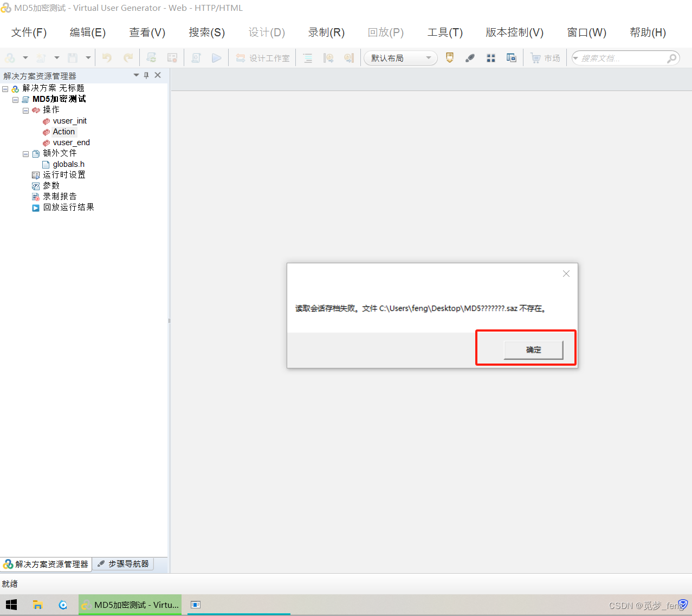Open the 帮助(H) menu
Image resolution: width=692 pixels, height=616 pixels.
pos(648,33)
